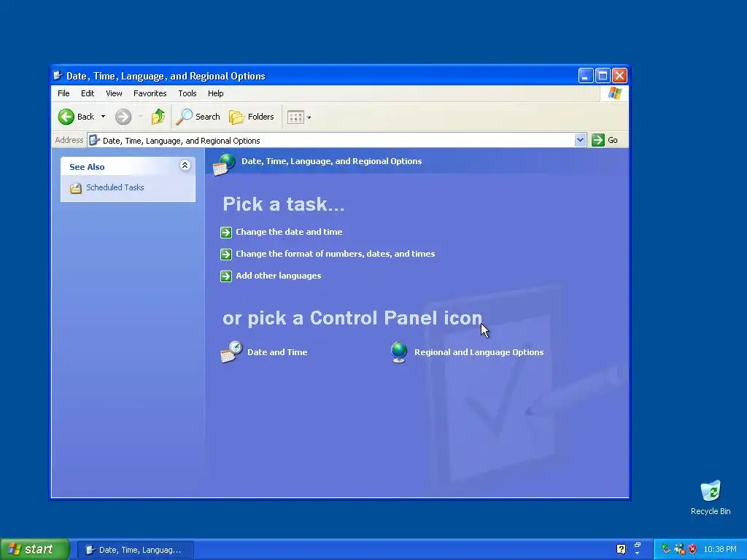Maximize the Control Panel window

tap(603, 75)
